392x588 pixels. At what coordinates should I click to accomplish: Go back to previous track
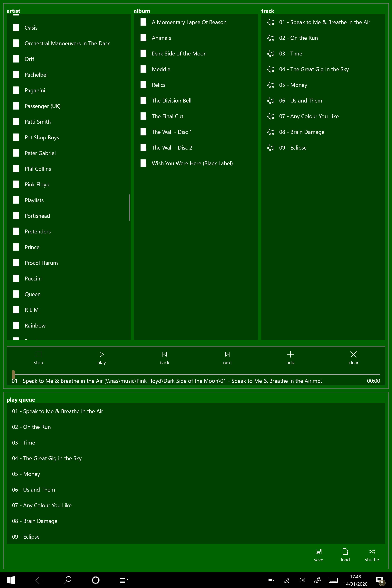[x=164, y=355]
